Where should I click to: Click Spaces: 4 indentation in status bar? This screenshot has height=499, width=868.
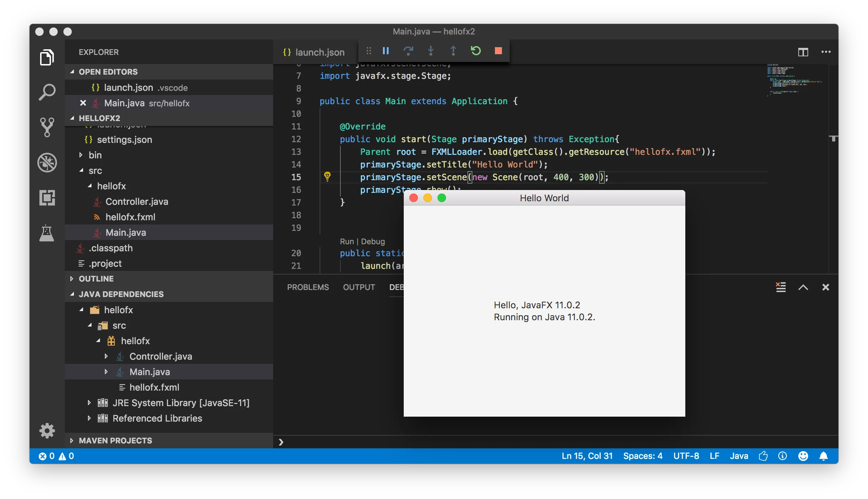coord(643,456)
